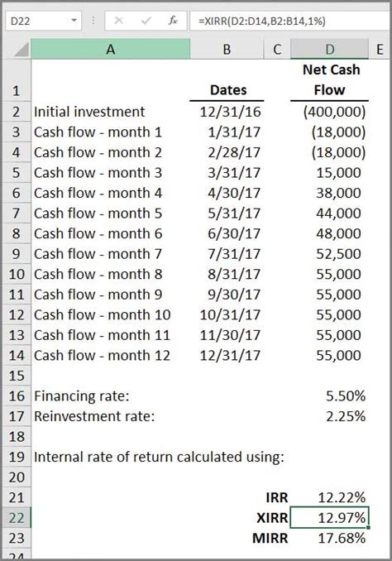The height and width of the screenshot is (561, 392).
Task: Click the MIRR value 17.68% cell
Action: (329, 538)
